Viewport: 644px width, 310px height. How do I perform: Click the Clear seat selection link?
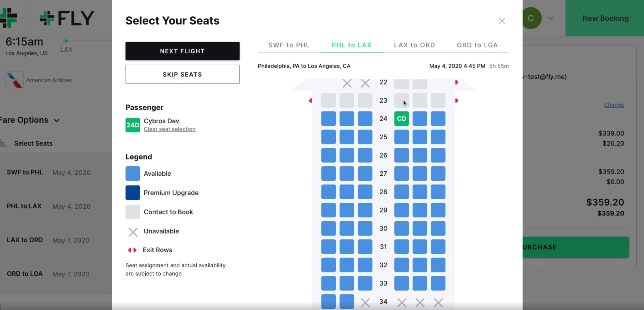170,129
